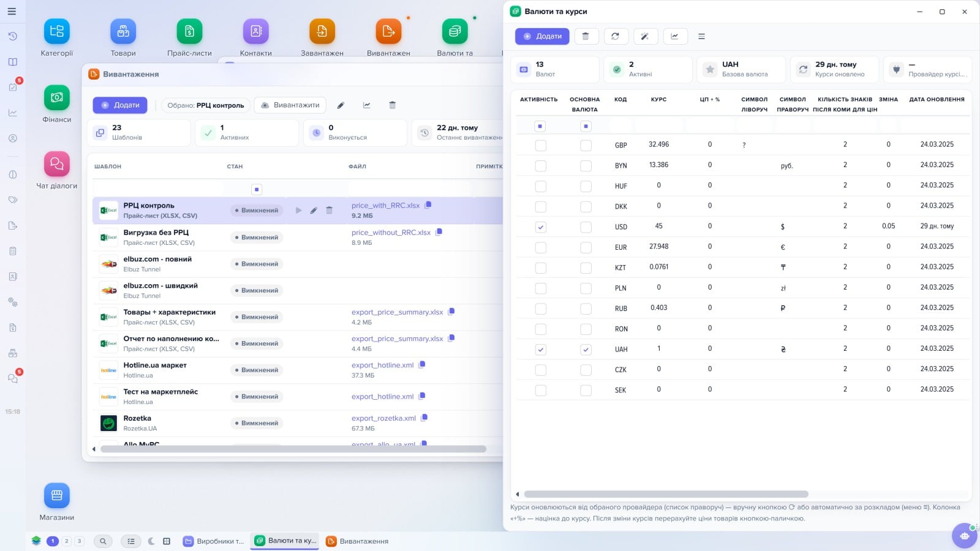This screenshot has height=551, width=980.
Task: Click Додати button in Валюти та курси
Action: pos(542,37)
